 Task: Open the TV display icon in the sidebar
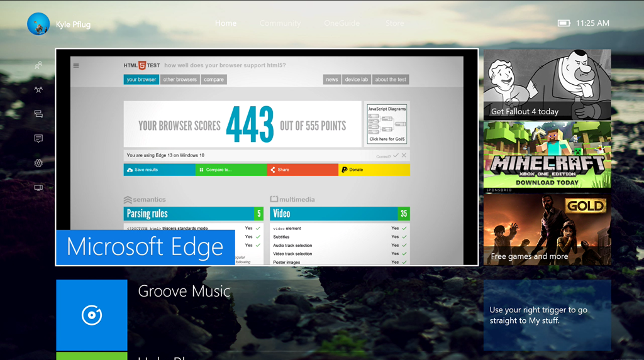[x=38, y=188]
